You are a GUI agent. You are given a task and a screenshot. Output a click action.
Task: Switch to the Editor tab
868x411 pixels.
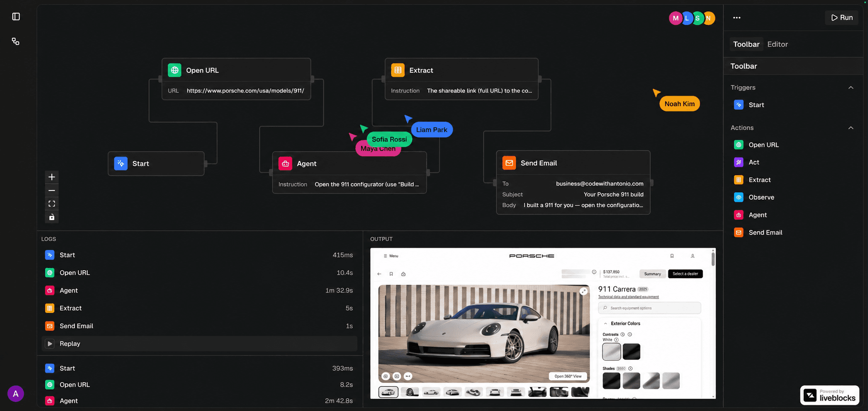tap(777, 44)
